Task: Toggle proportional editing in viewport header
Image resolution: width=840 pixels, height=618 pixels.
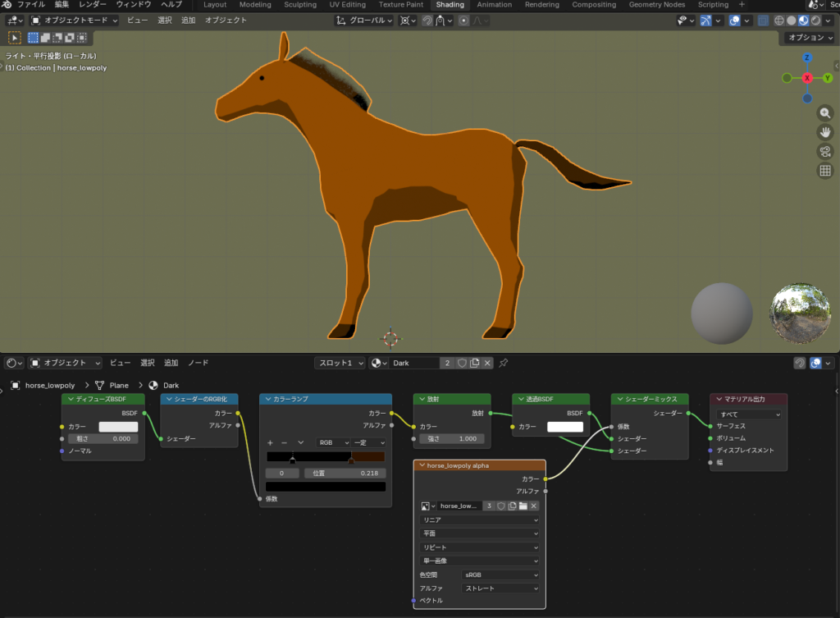Action: [x=464, y=21]
